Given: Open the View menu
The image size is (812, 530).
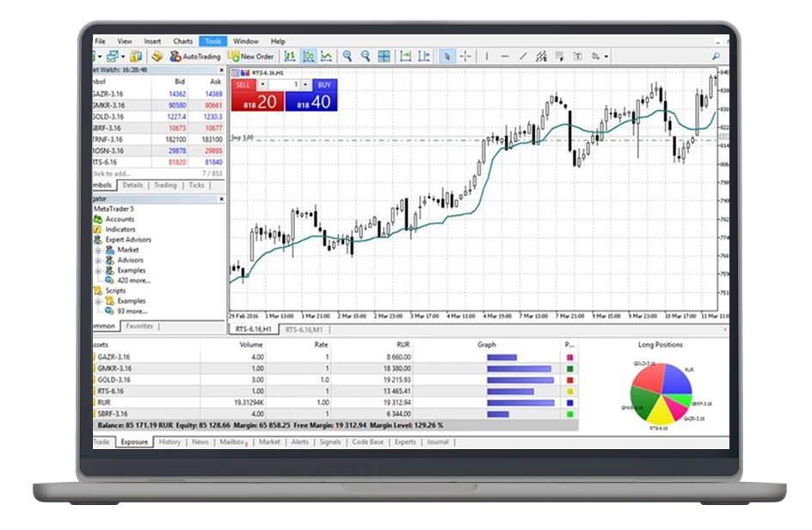Looking at the screenshot, I should (124, 41).
